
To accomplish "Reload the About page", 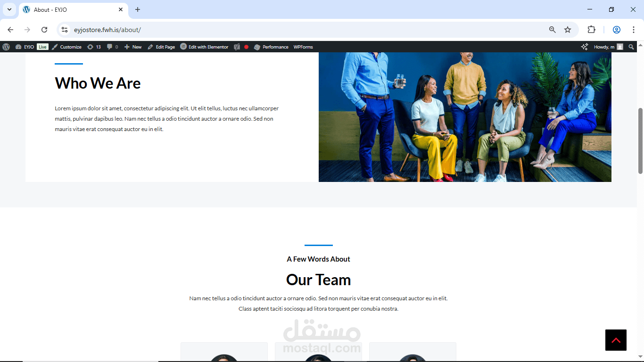I will 44,30.
